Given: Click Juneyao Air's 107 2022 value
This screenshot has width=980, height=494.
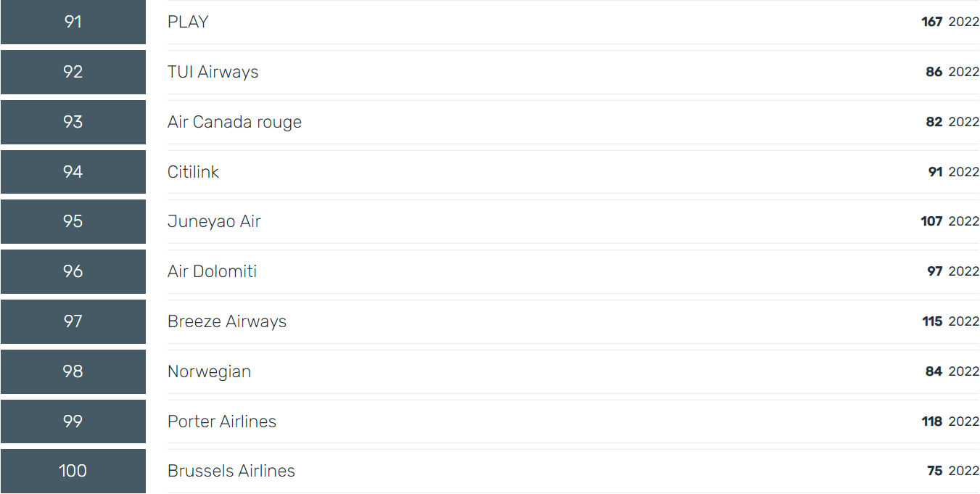Looking at the screenshot, I should coord(950,221).
